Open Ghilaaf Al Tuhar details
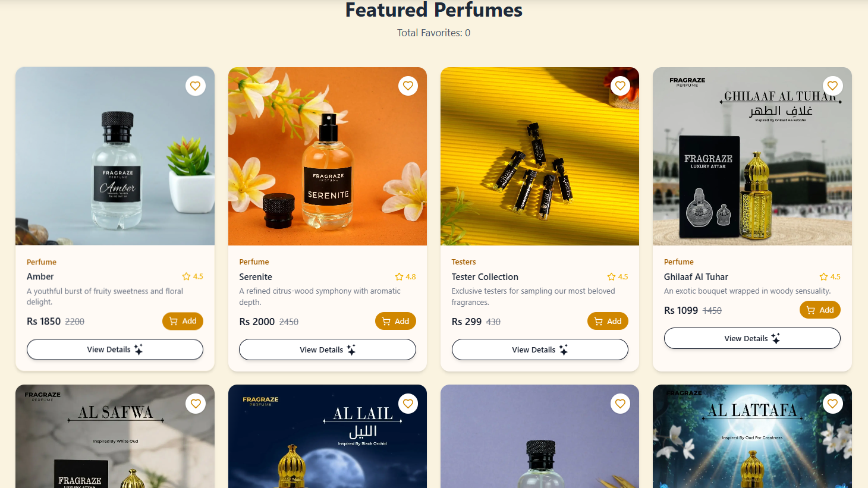 752,338
